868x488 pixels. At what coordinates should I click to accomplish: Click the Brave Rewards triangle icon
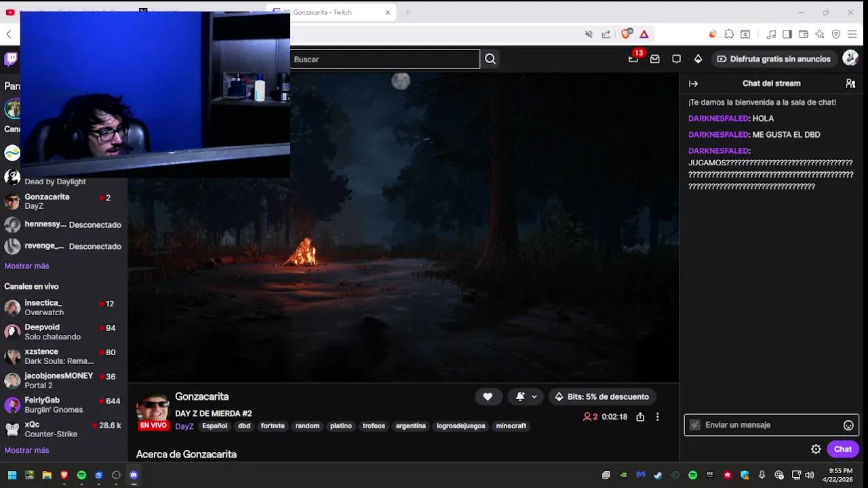[x=644, y=34]
